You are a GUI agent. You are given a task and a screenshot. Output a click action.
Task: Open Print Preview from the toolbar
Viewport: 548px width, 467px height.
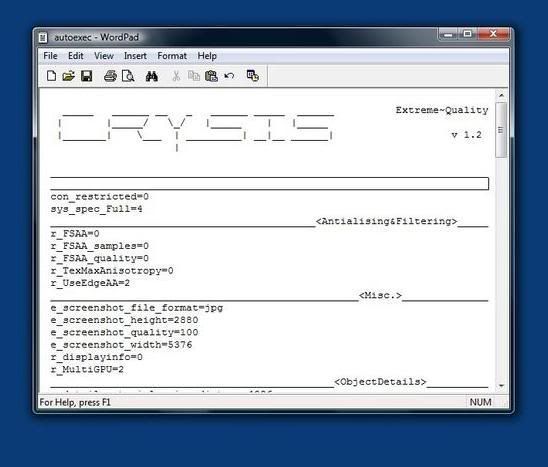(x=128, y=76)
